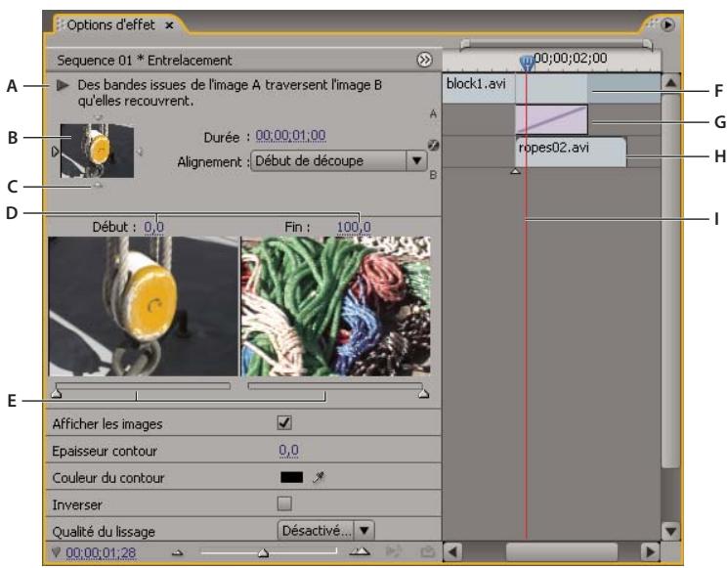This screenshot has width=728, height=568.
Task: Click the left edge selector beside thumbnail
Action: (55, 152)
